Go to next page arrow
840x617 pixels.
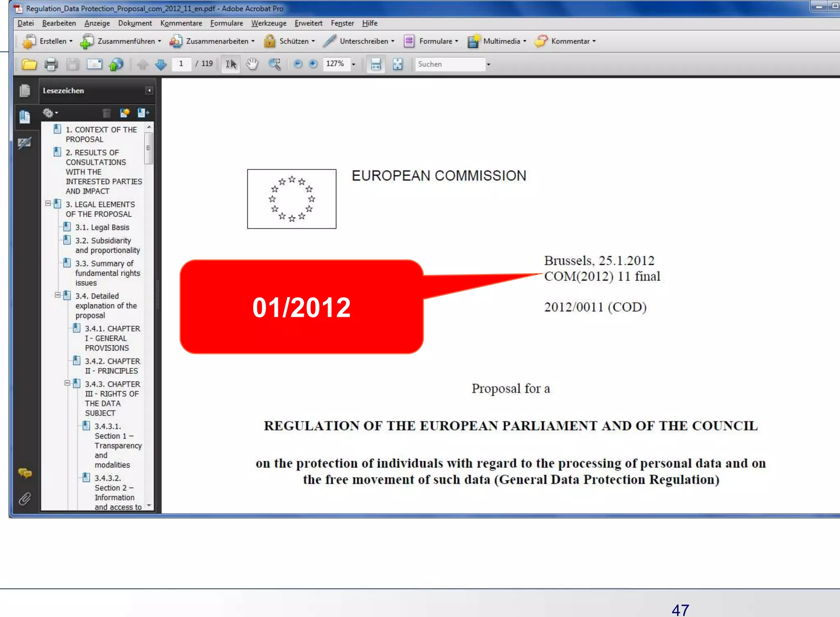point(161,64)
